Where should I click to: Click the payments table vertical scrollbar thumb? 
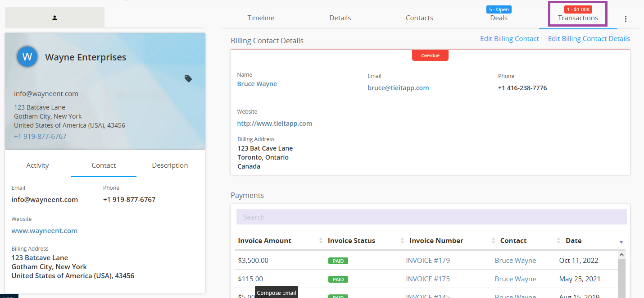(x=622, y=279)
